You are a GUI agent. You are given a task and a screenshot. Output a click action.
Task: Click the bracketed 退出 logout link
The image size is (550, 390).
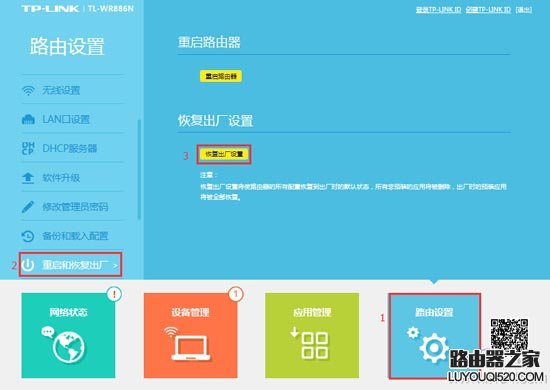[x=524, y=9]
